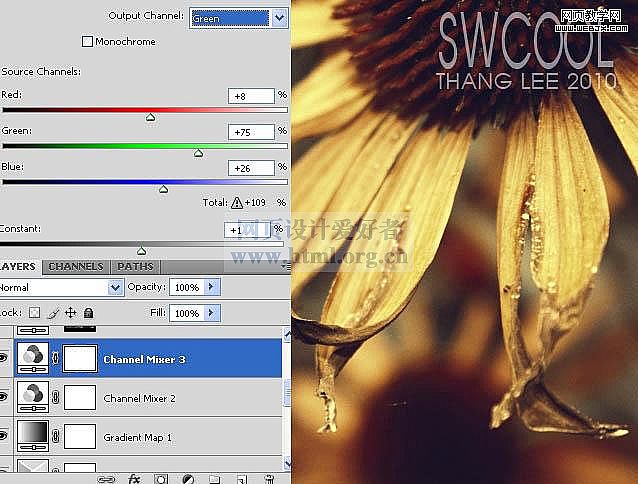The image size is (638, 484).
Task: Click the Constant percentage input field
Action: tap(247, 230)
